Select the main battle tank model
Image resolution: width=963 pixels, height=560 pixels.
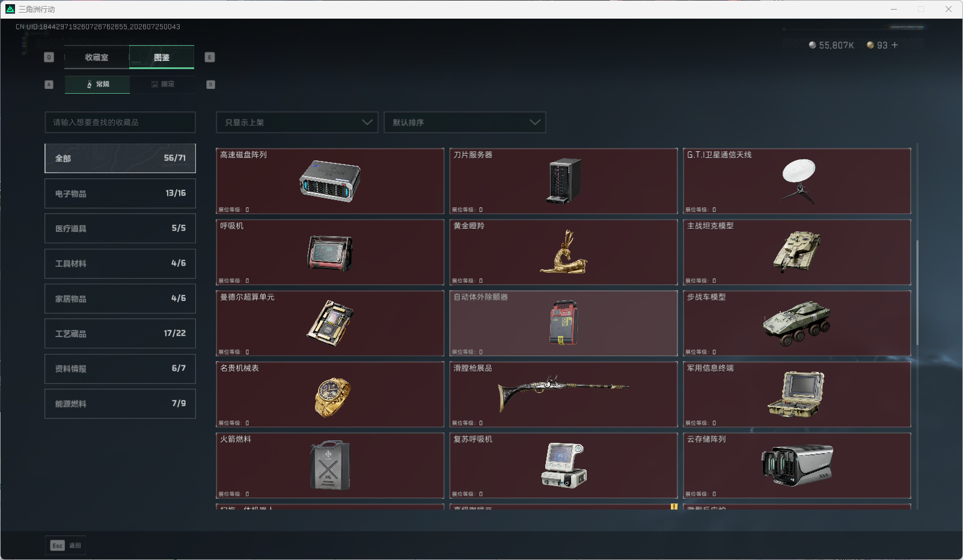click(797, 252)
